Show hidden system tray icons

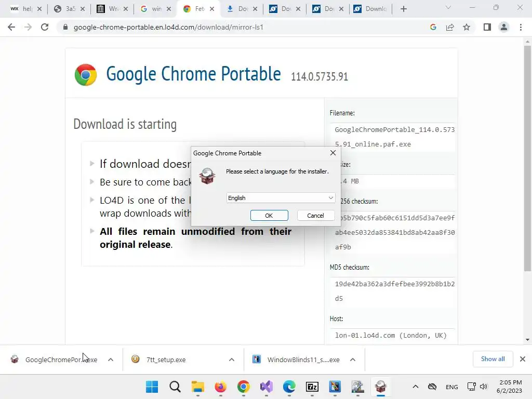click(x=415, y=387)
